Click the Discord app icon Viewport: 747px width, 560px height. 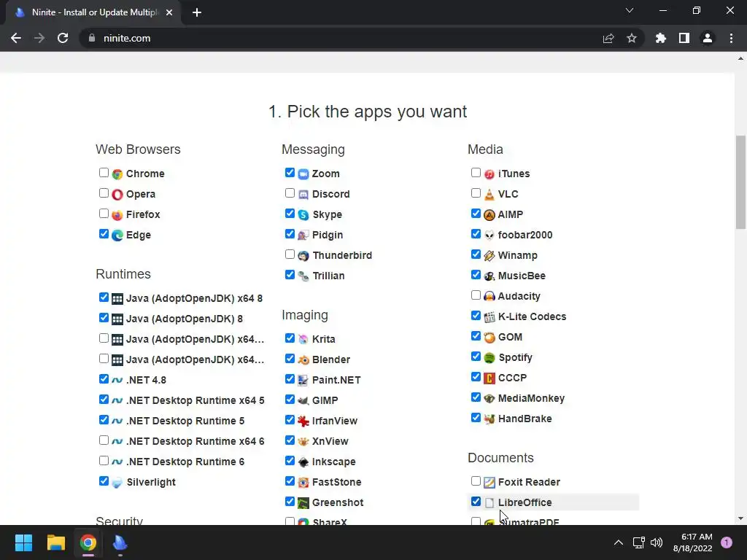[x=303, y=194]
